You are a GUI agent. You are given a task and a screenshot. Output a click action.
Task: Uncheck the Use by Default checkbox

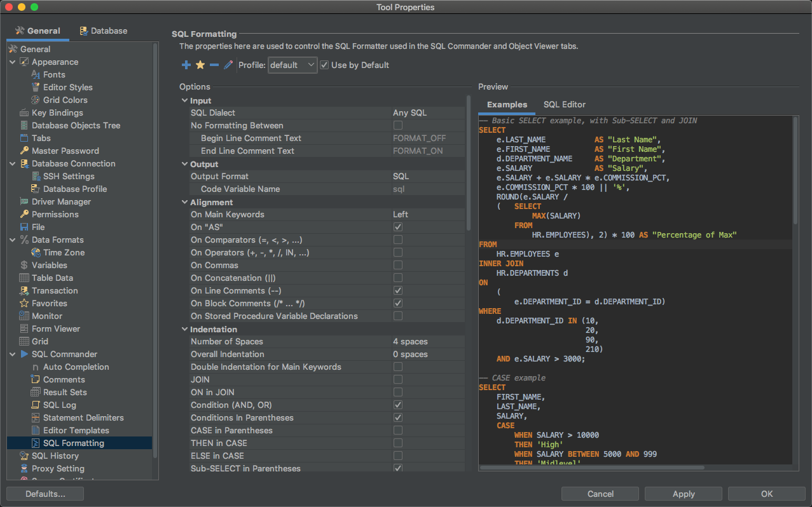324,65
